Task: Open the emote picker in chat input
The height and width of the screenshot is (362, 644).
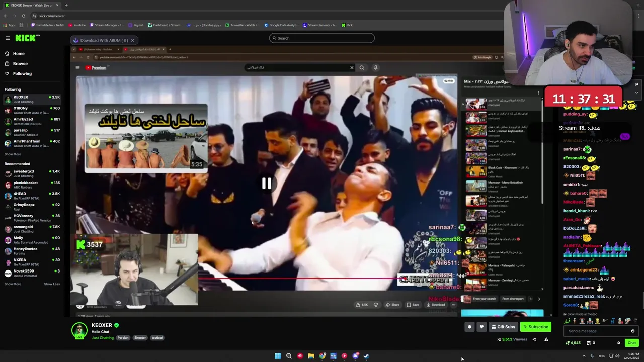Action: 633,331
